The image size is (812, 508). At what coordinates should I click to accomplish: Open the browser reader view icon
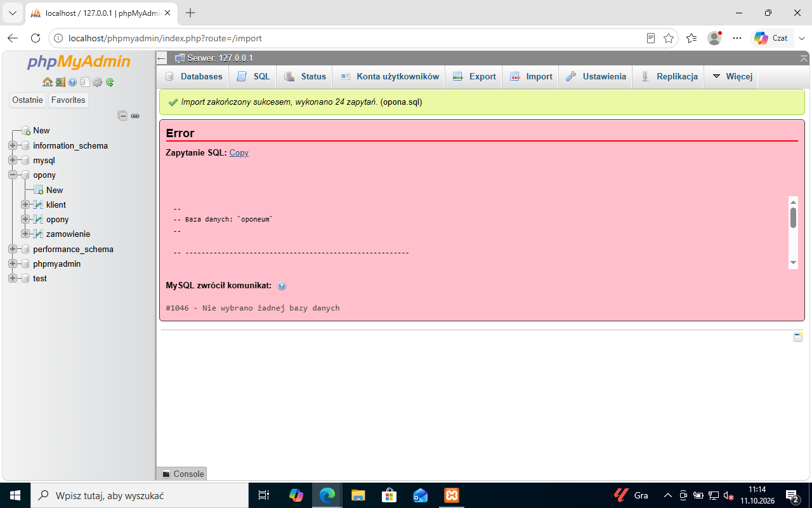[650, 38]
